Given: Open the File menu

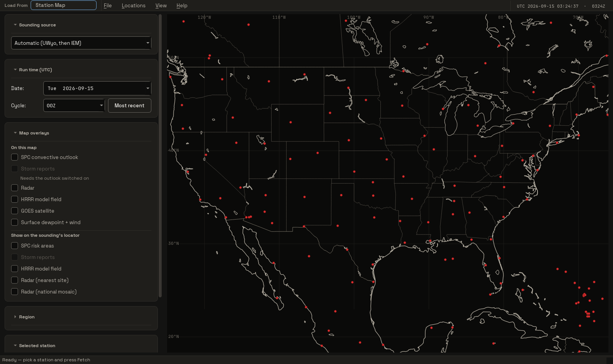Looking at the screenshot, I should click(108, 5).
